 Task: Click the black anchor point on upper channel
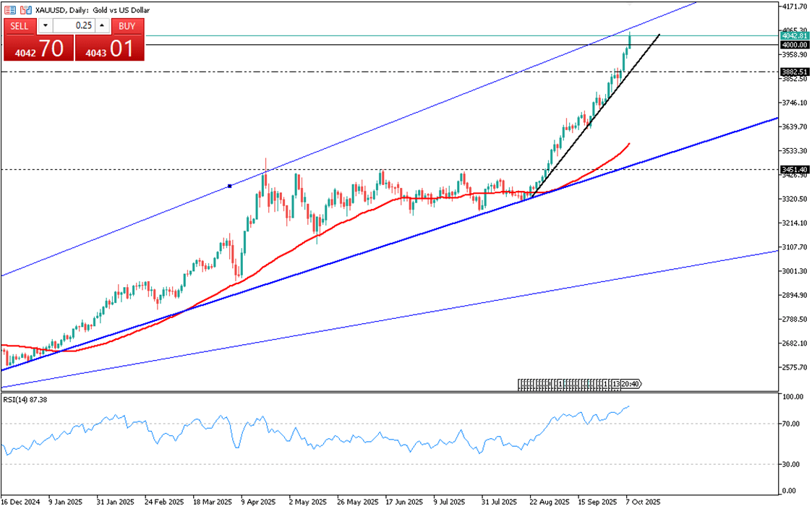(229, 186)
